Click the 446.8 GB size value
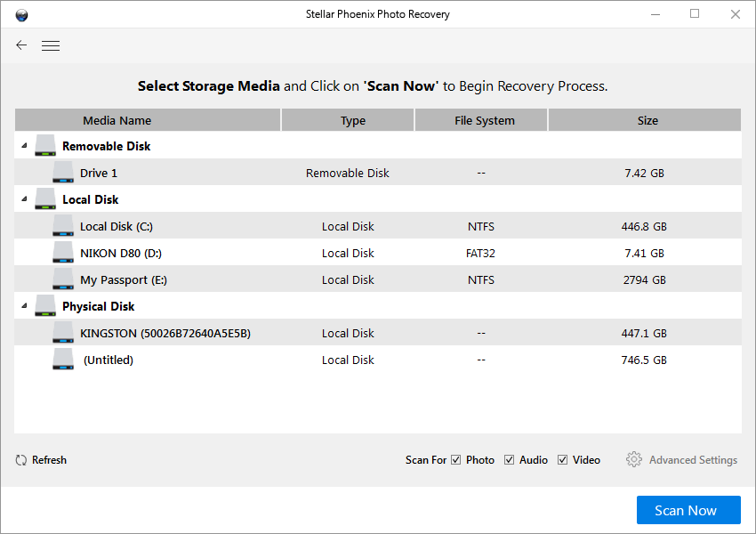 [x=644, y=227]
